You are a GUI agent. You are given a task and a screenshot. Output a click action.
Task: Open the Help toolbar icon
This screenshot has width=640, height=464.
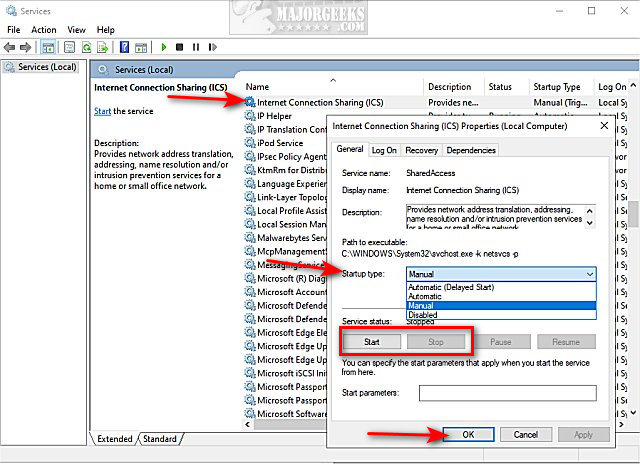pos(124,47)
